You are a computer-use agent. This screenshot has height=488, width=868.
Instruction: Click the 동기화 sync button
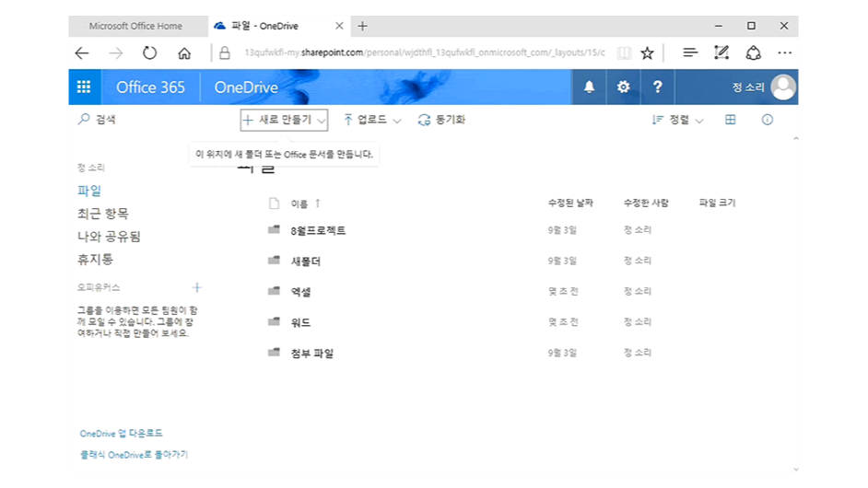pyautogui.click(x=441, y=120)
